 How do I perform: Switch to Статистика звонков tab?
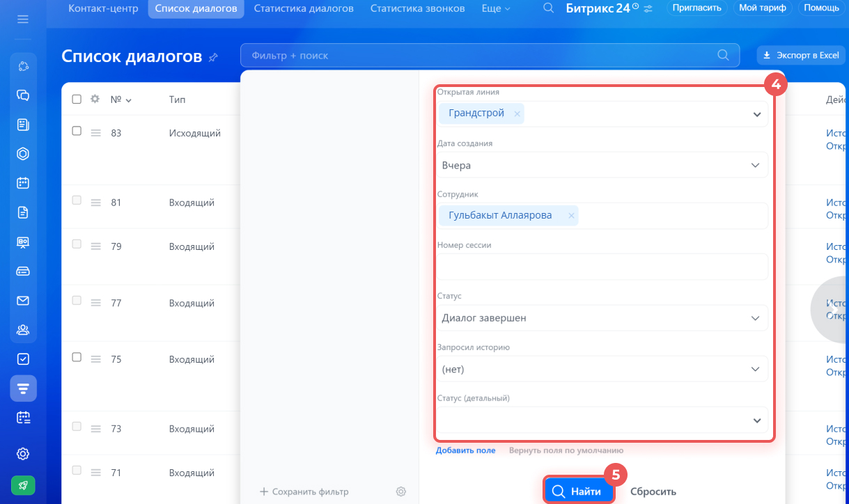(418, 8)
